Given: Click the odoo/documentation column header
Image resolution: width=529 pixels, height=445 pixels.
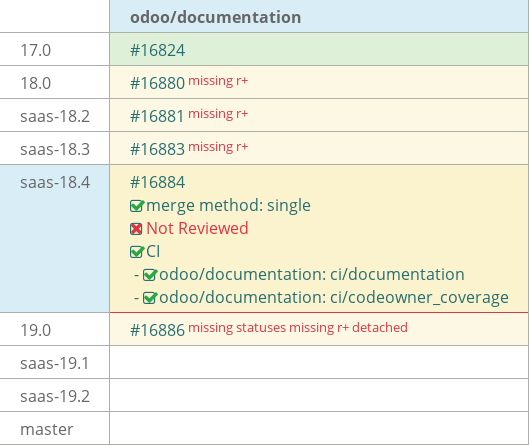Looking at the screenshot, I should (x=216, y=17).
